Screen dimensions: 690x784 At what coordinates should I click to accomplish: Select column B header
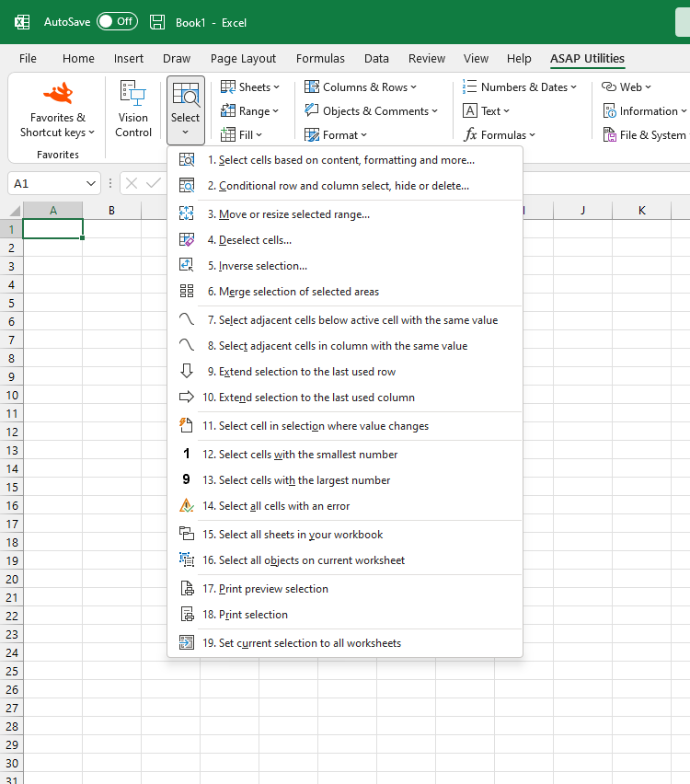tap(112, 211)
